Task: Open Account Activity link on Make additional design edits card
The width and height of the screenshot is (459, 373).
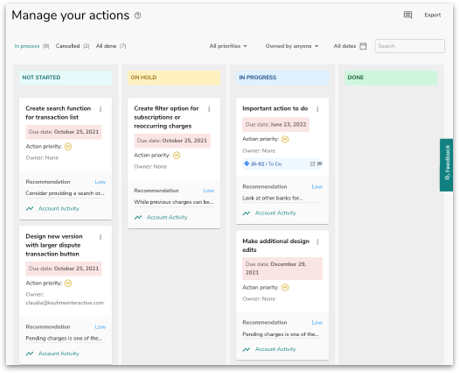Action: [275, 349]
